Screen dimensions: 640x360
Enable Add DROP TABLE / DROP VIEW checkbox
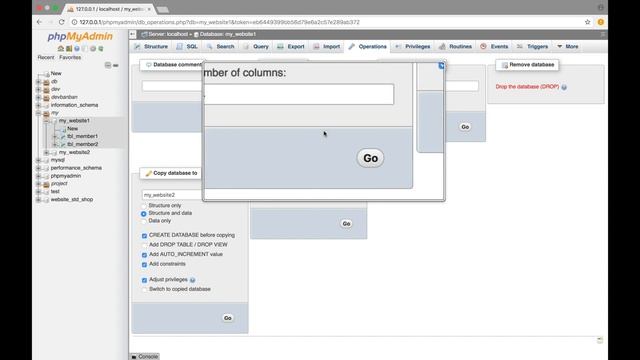pos(144,245)
